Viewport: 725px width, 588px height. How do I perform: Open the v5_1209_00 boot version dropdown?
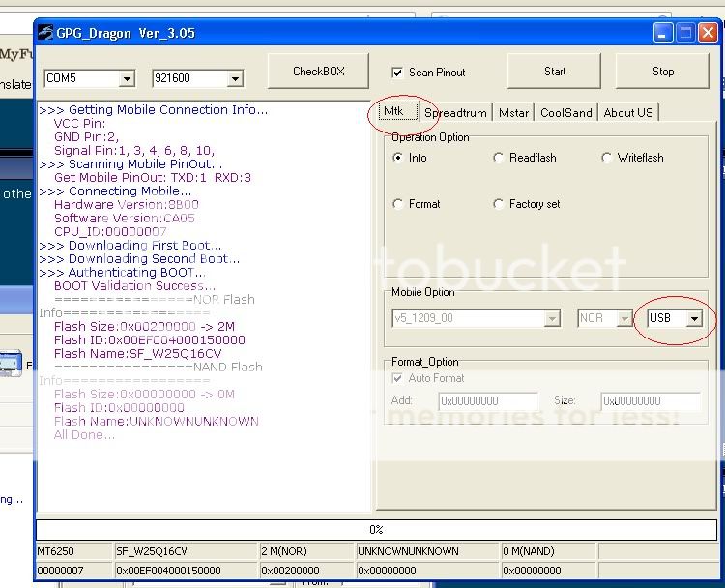(x=552, y=318)
